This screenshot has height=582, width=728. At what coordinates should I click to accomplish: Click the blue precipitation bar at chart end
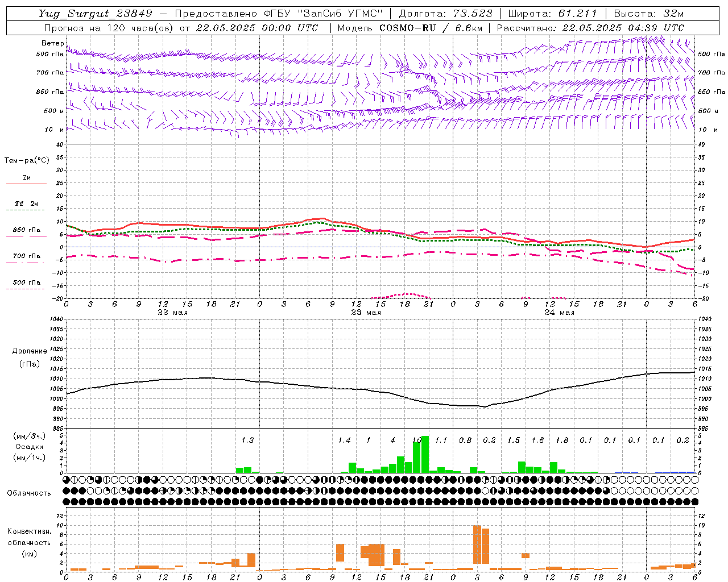pos(683,472)
